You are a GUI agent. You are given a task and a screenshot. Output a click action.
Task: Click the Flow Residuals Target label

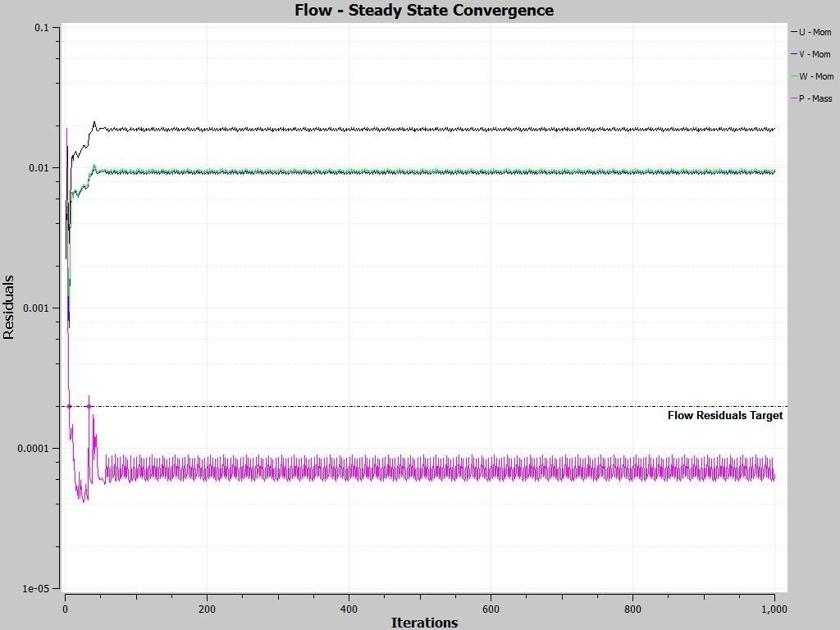click(725, 416)
